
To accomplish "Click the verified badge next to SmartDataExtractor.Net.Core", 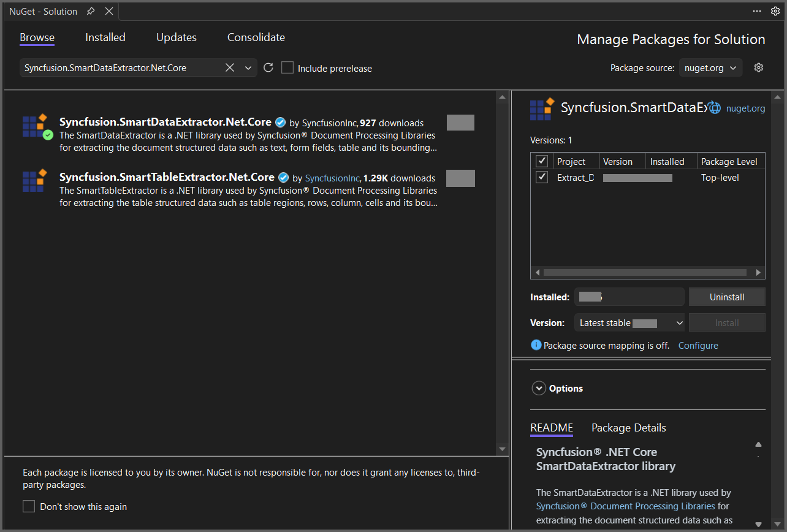I will [x=281, y=122].
